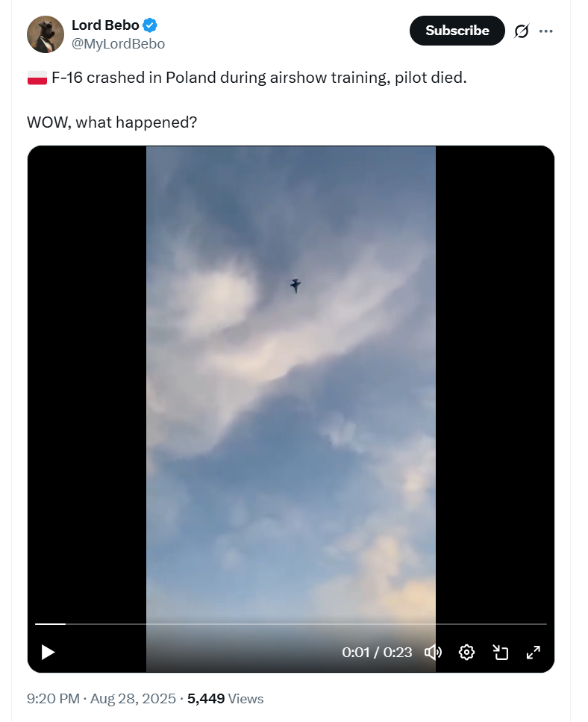Open the @MyLordBebo handle link

pos(118,44)
